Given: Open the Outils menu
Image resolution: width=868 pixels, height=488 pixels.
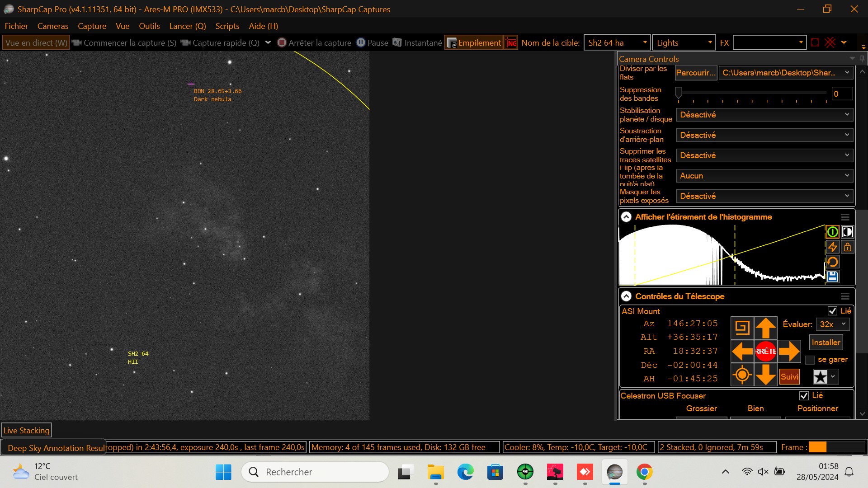Looking at the screenshot, I should [x=149, y=26].
